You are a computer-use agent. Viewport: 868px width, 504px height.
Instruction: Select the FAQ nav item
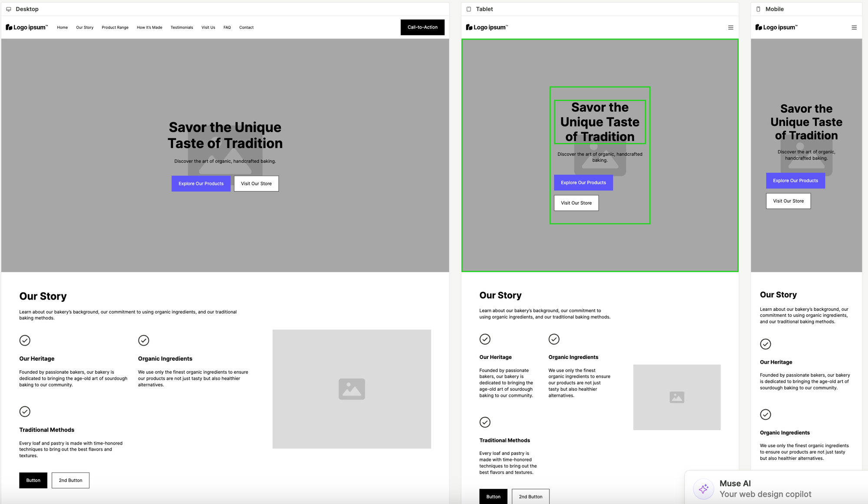(x=227, y=27)
